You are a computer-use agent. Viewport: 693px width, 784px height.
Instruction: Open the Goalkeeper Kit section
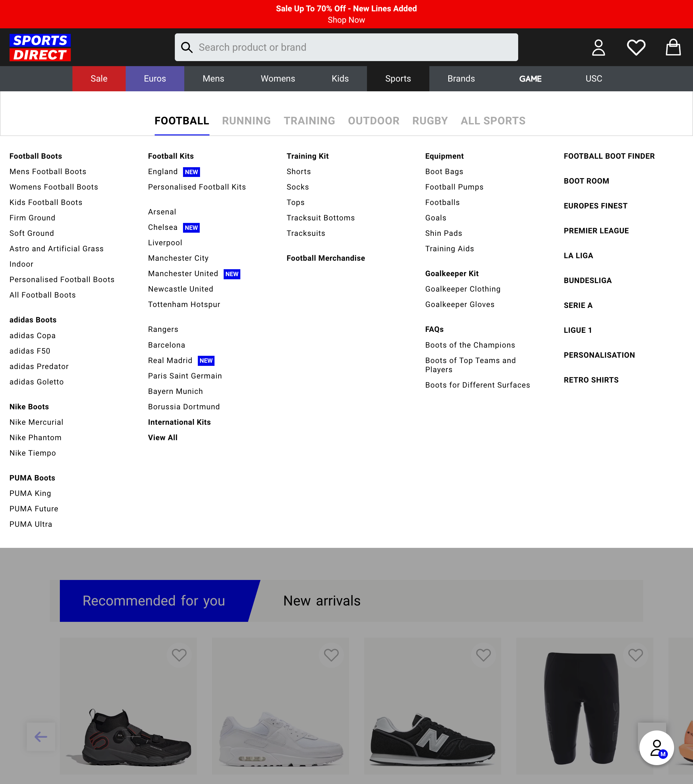pyautogui.click(x=452, y=274)
